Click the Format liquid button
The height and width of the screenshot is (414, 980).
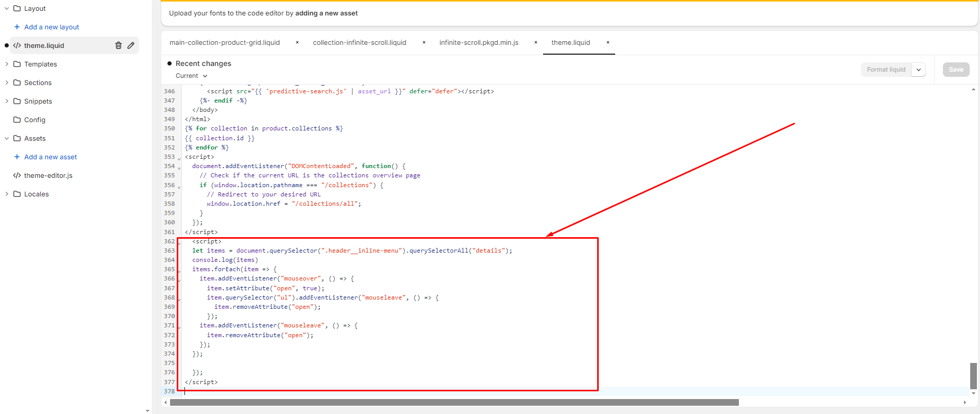[x=886, y=70]
